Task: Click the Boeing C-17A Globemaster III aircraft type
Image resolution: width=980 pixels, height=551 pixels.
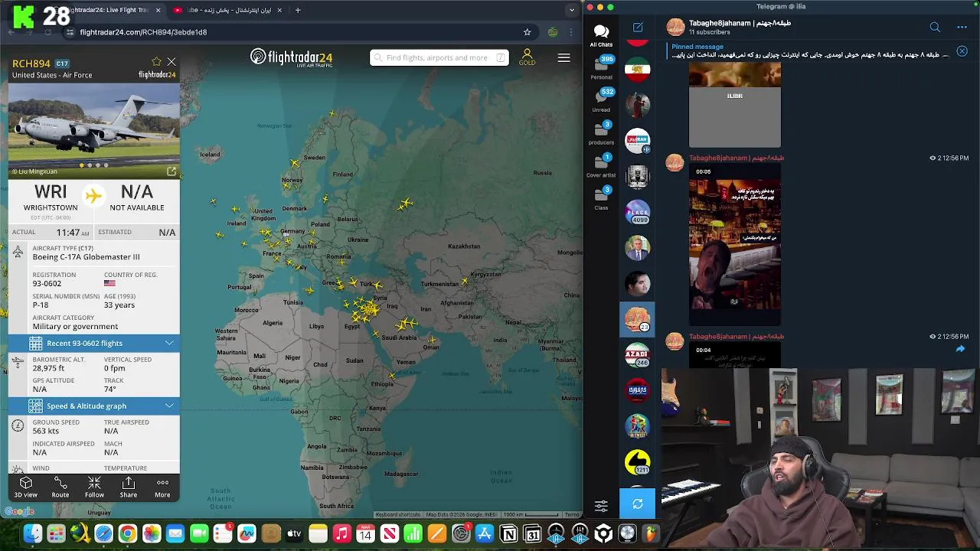Action: 86,257
